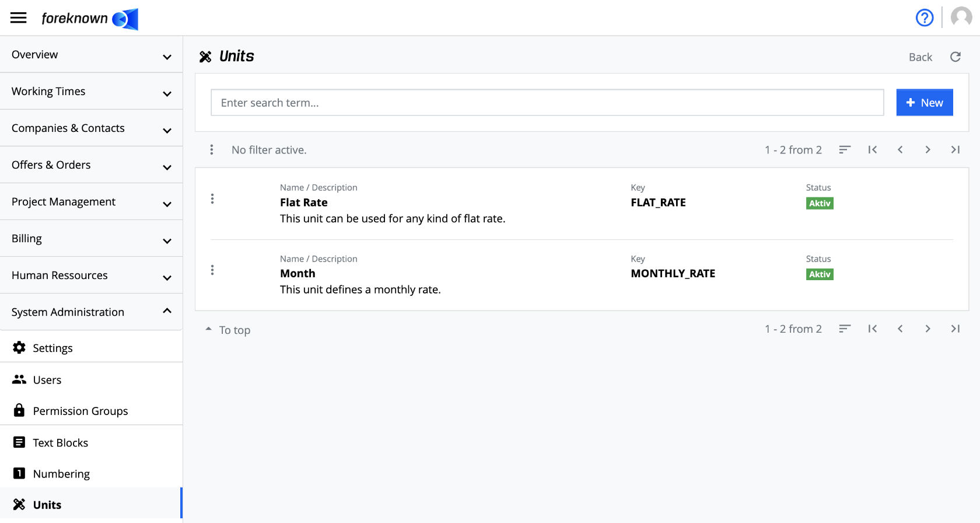The width and height of the screenshot is (980, 523).
Task: Go to next page in top pagination
Action: pyautogui.click(x=928, y=150)
